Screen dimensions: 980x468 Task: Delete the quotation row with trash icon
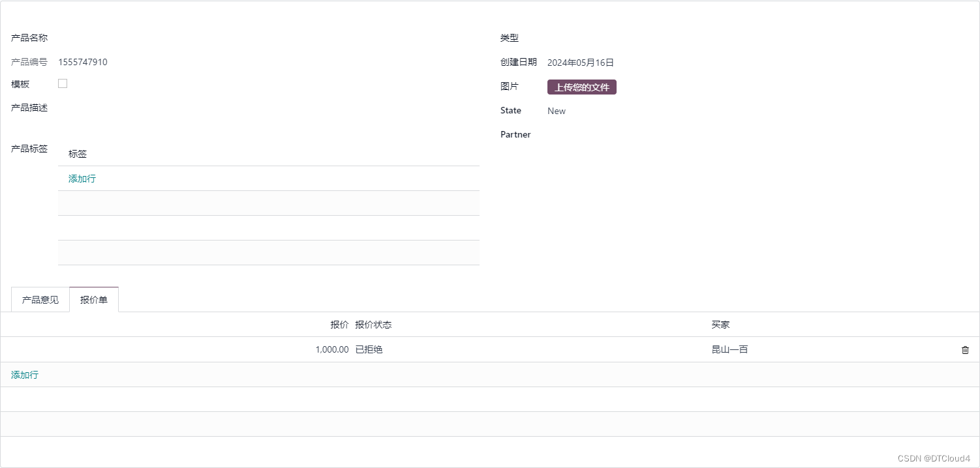[x=965, y=349]
